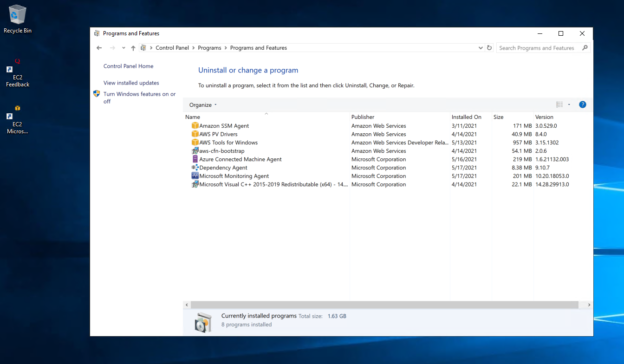The height and width of the screenshot is (364, 624).
Task: Open the Organize dropdown menu
Action: [x=203, y=105]
